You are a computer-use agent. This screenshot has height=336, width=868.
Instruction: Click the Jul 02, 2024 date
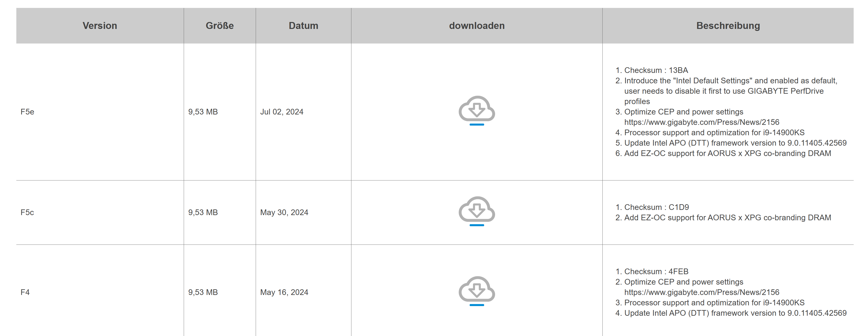[282, 112]
